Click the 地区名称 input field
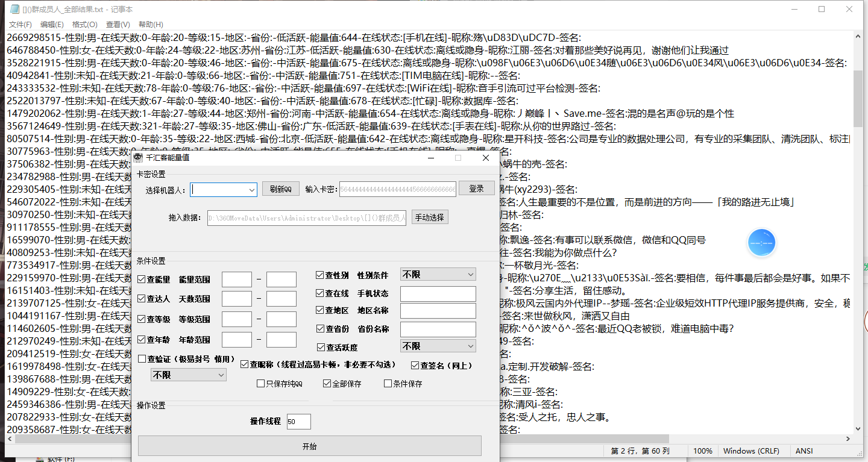 (438, 311)
